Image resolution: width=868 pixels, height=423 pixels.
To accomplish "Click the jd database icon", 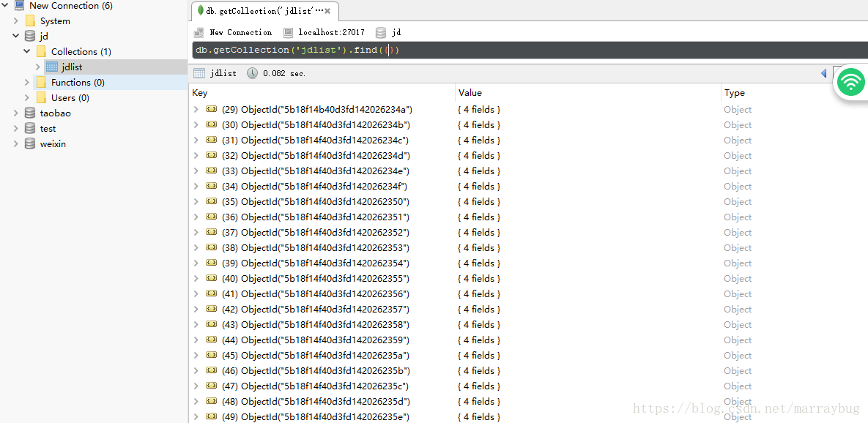I will (x=30, y=37).
